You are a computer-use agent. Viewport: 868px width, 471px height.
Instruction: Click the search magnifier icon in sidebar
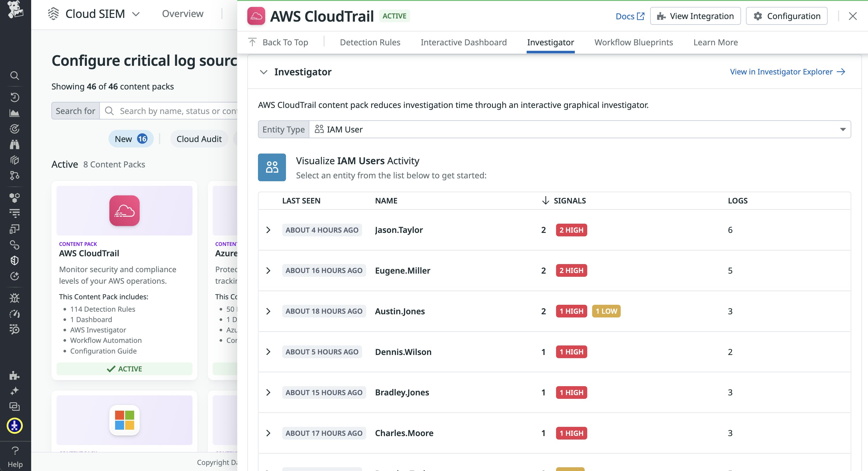pos(14,75)
